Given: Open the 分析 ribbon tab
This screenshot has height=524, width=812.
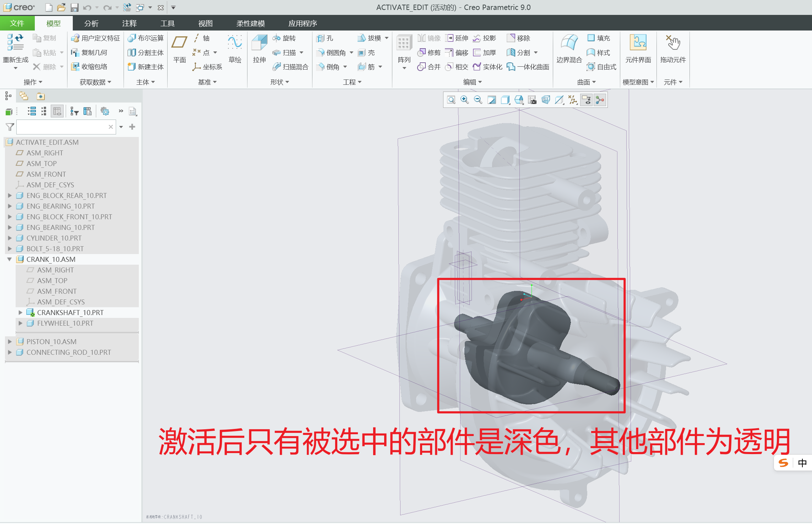Looking at the screenshot, I should [91, 23].
